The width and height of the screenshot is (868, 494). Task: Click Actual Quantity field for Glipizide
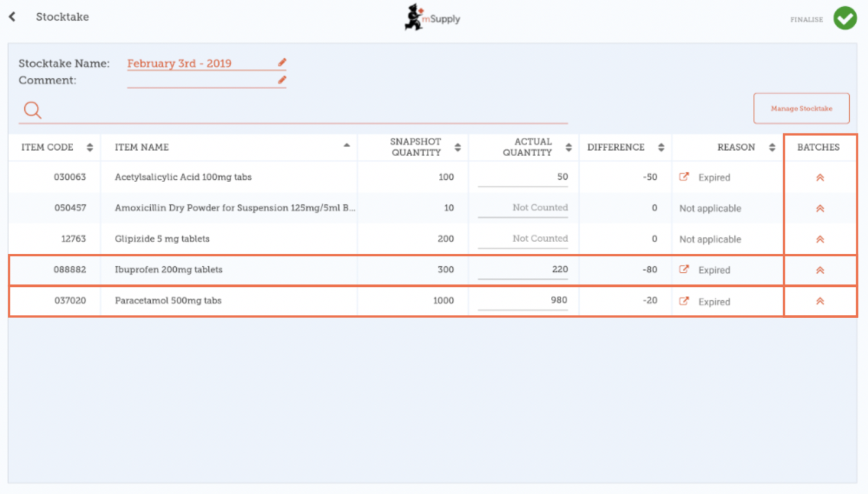[523, 239]
